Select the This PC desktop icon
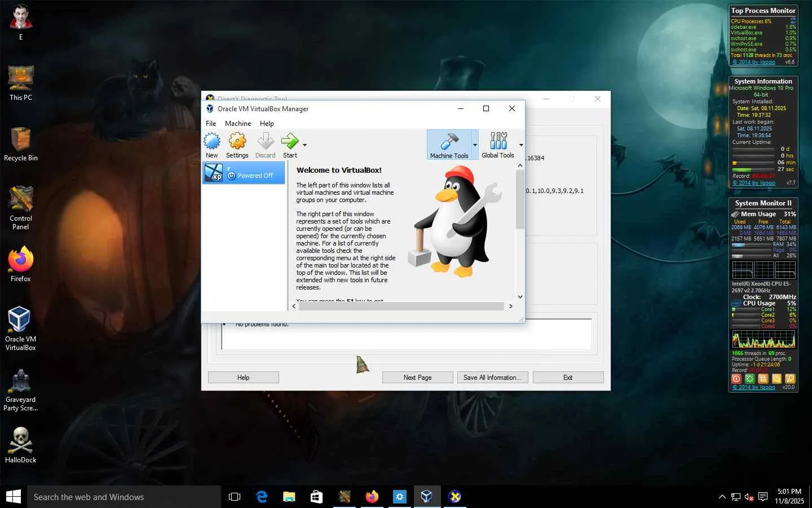 [21, 83]
